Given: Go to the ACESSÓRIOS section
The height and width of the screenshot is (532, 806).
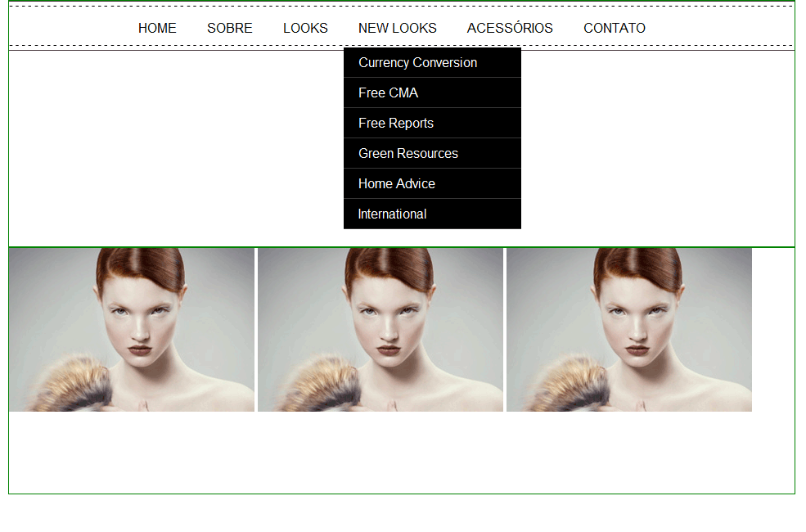Looking at the screenshot, I should pyautogui.click(x=510, y=28).
